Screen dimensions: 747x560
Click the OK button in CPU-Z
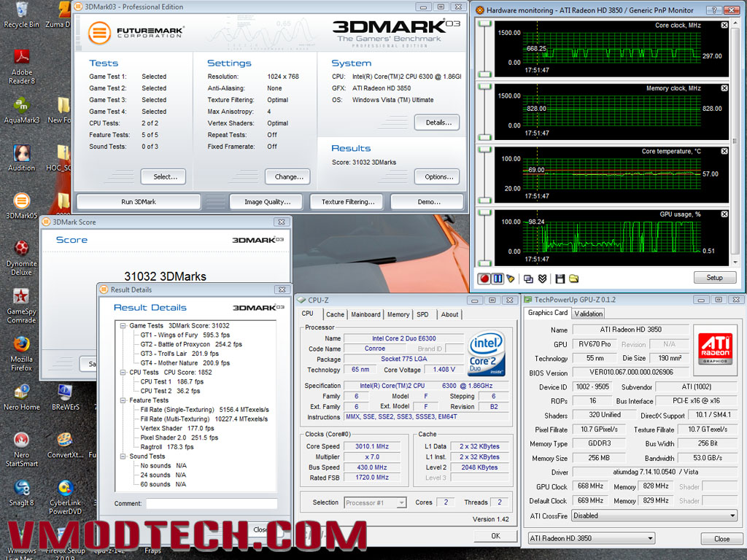click(496, 536)
